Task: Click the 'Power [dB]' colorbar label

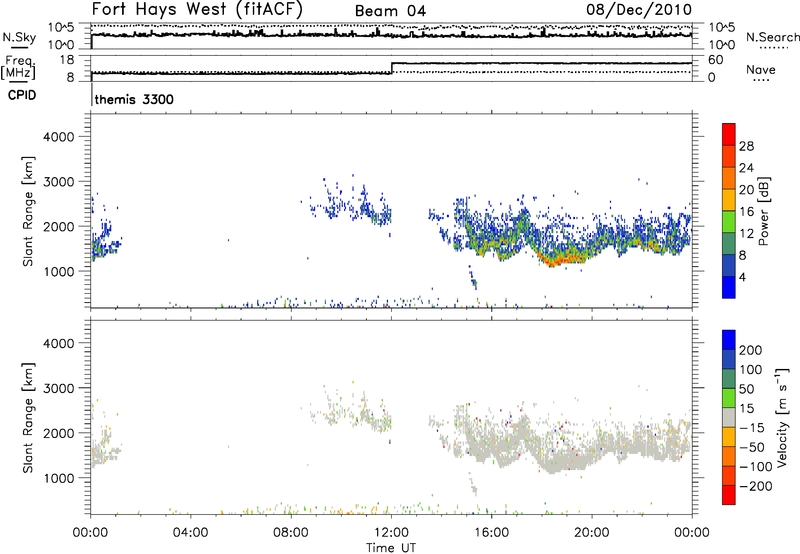Action: 763,211
